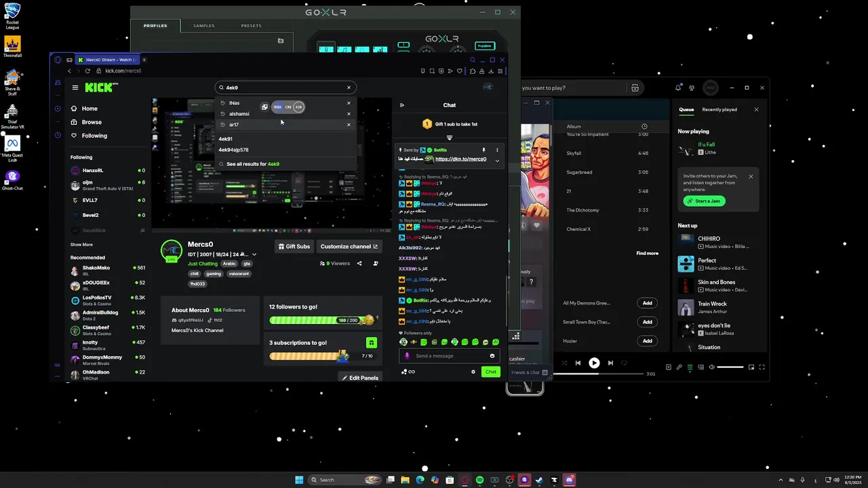The height and width of the screenshot is (488, 868).
Task: Select GoXLR Samples tab
Action: click(x=203, y=26)
